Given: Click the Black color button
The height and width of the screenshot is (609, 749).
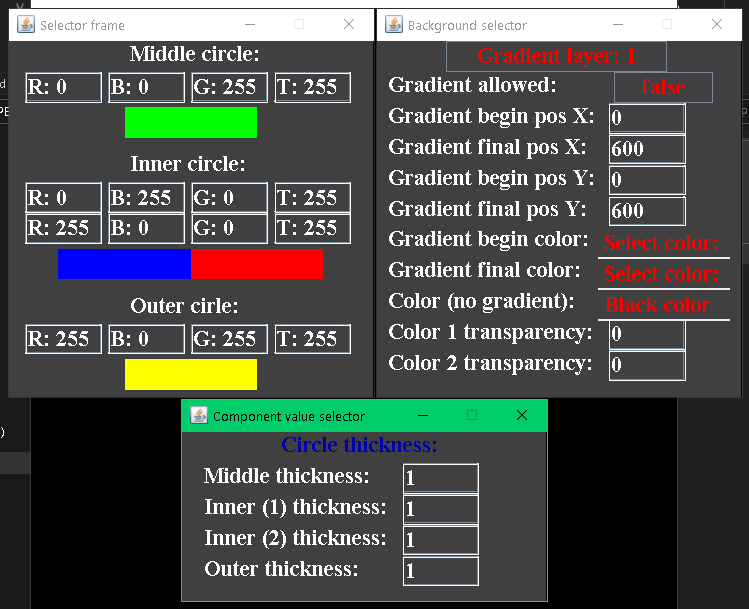Looking at the screenshot, I should tap(663, 305).
